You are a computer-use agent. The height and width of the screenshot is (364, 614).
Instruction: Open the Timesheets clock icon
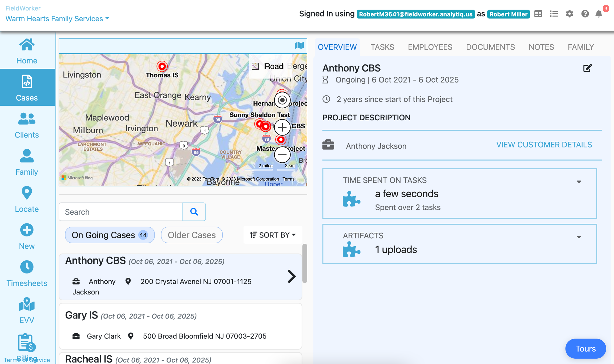(27, 267)
